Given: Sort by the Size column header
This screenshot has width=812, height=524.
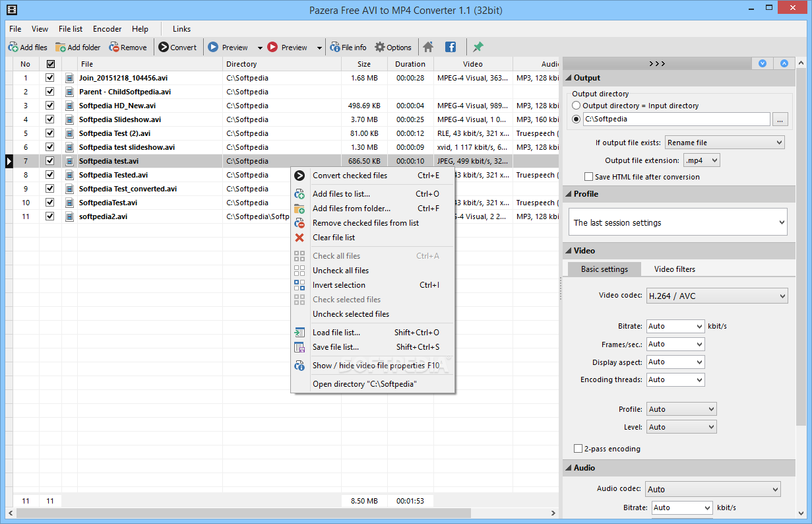Looking at the screenshot, I should pos(364,64).
